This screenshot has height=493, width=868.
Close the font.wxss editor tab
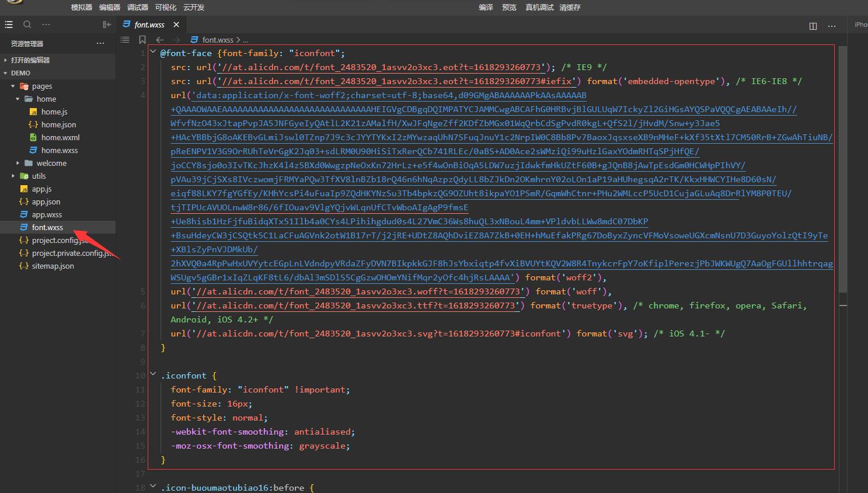[x=176, y=25]
